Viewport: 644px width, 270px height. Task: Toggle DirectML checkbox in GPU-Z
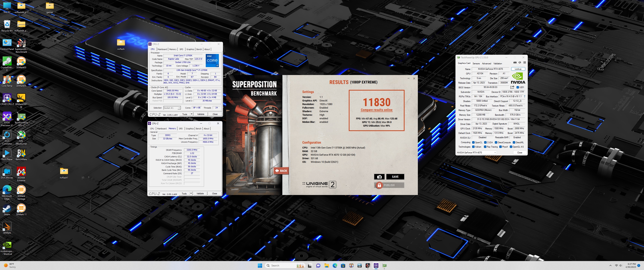click(x=514, y=142)
